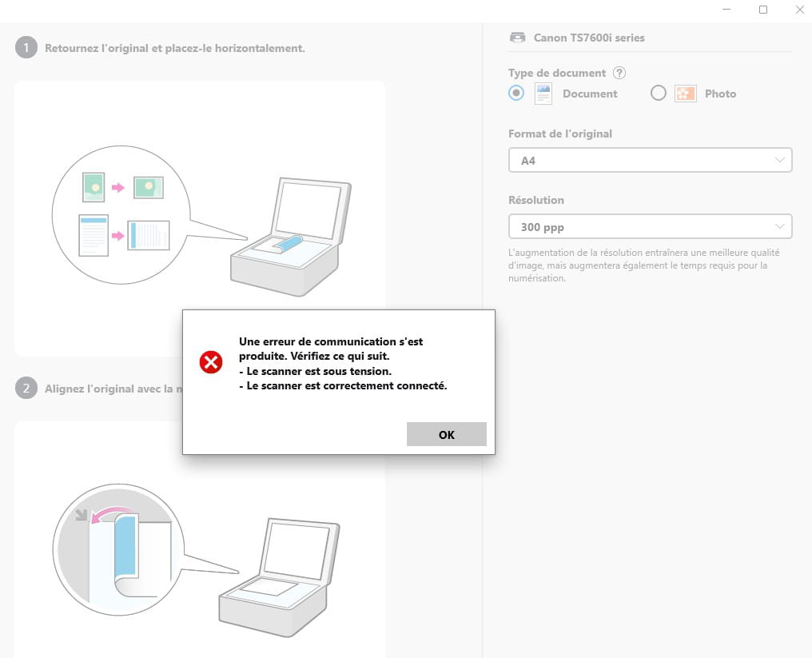The width and height of the screenshot is (812, 658).
Task: Select the Document radio button
Action: (515, 94)
